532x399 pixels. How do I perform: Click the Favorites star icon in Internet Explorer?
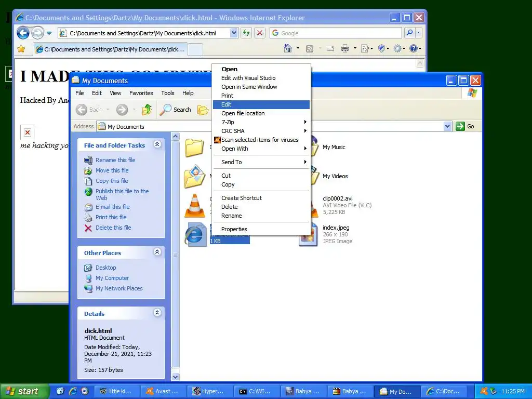point(21,49)
